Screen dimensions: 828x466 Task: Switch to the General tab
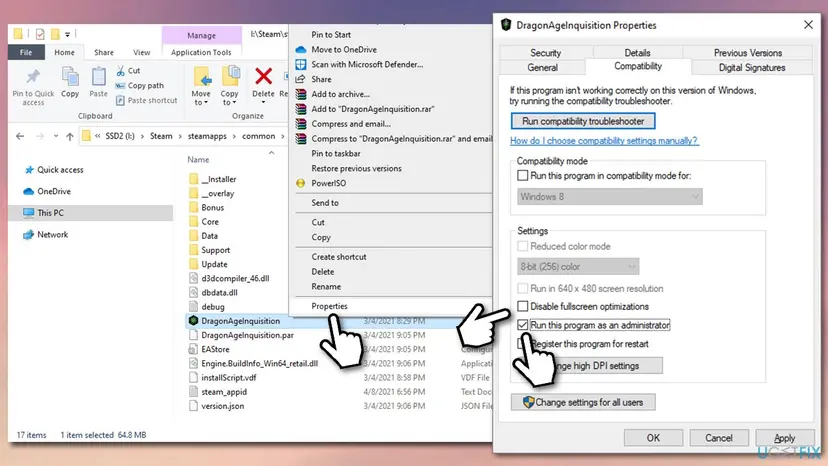point(542,68)
